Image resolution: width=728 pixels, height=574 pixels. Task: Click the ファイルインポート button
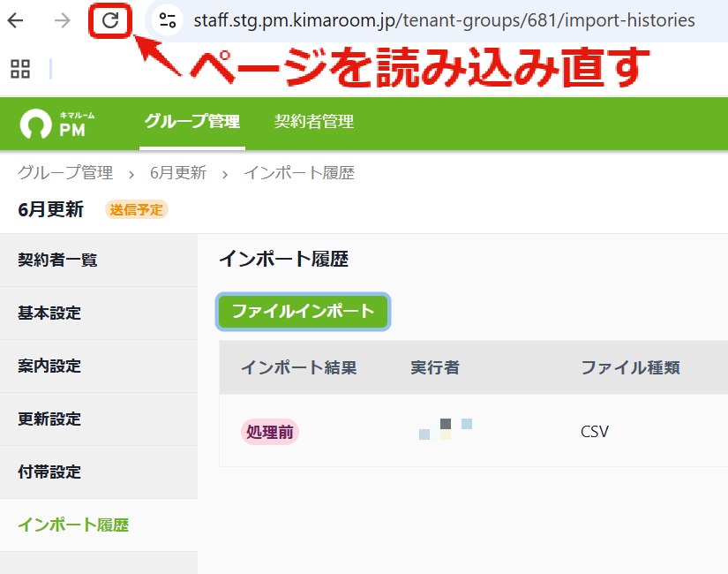tap(303, 312)
